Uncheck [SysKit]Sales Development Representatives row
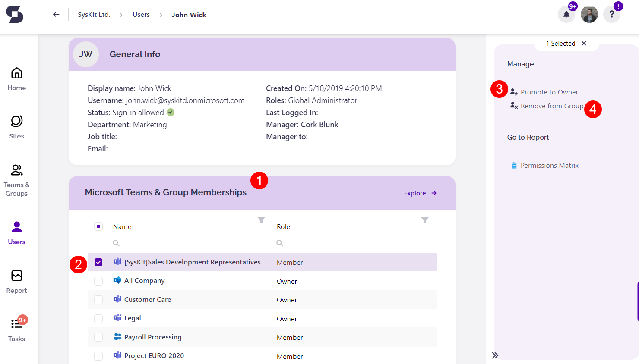639x364 pixels. [98, 262]
